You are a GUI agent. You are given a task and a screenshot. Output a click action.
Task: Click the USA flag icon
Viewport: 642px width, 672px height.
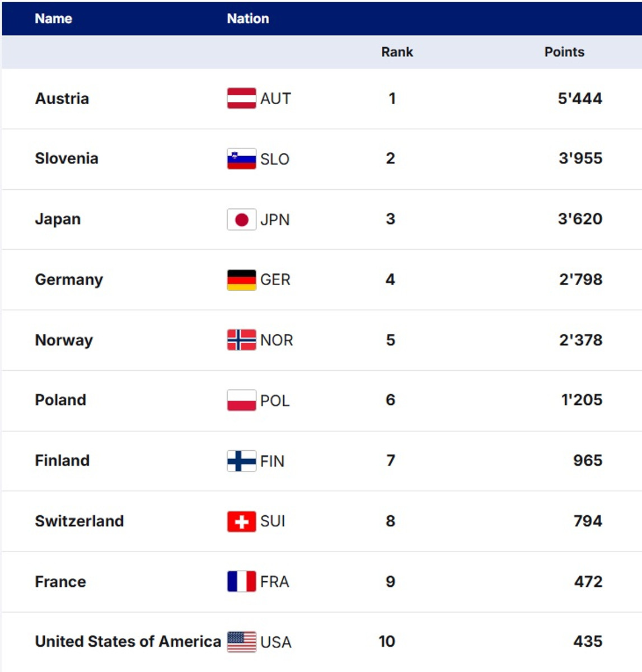point(241,642)
